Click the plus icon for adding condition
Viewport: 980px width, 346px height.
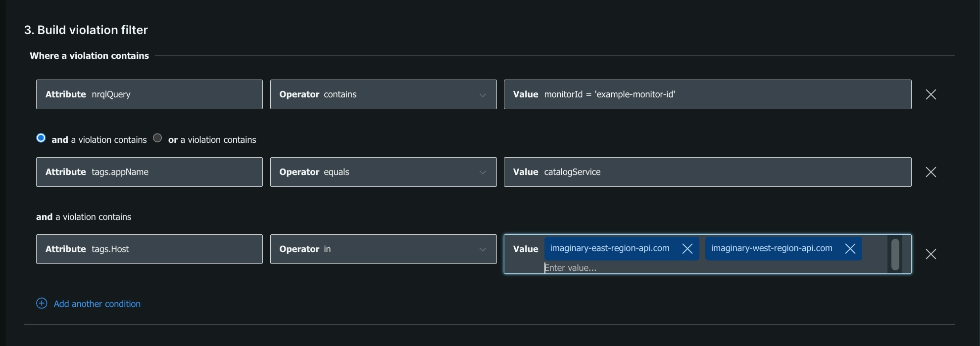(x=42, y=303)
